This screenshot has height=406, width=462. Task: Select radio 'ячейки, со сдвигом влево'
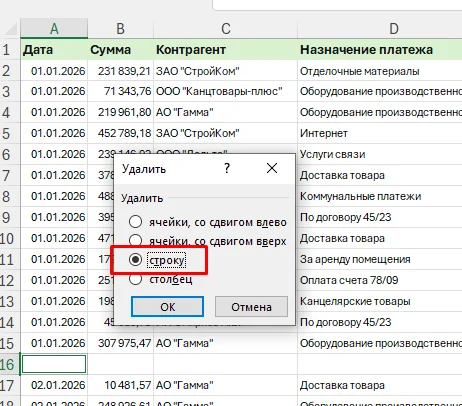click(x=135, y=222)
